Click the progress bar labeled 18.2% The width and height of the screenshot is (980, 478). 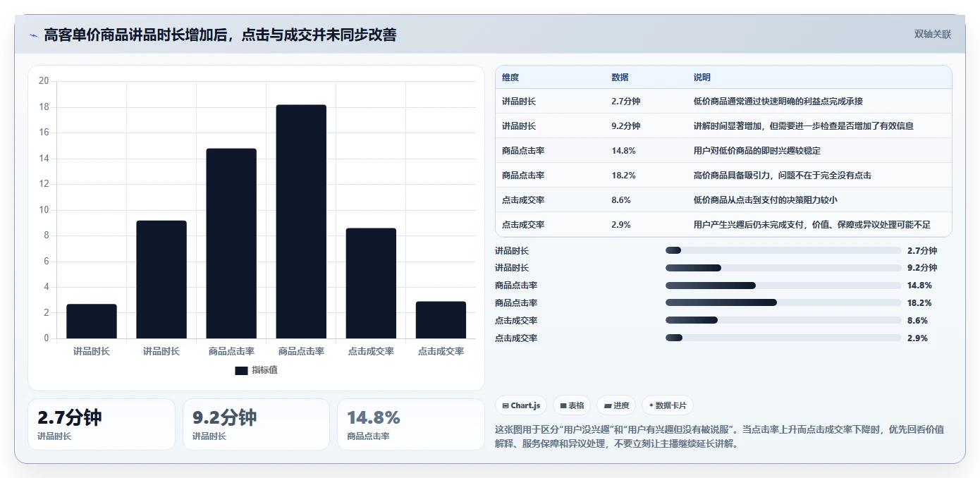[783, 303]
